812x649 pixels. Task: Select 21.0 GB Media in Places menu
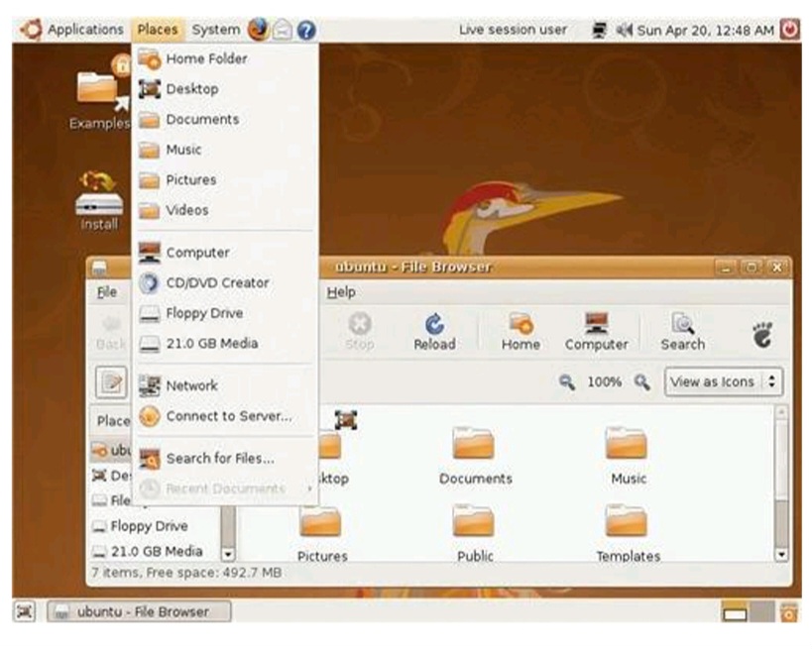click(x=226, y=344)
